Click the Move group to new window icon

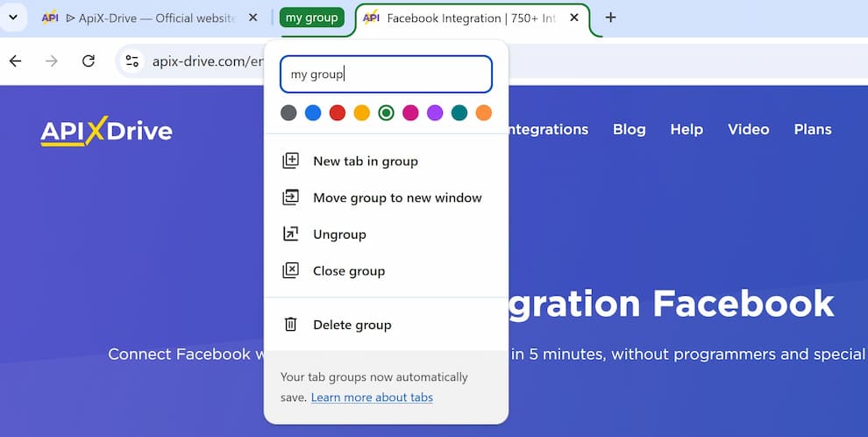[290, 197]
